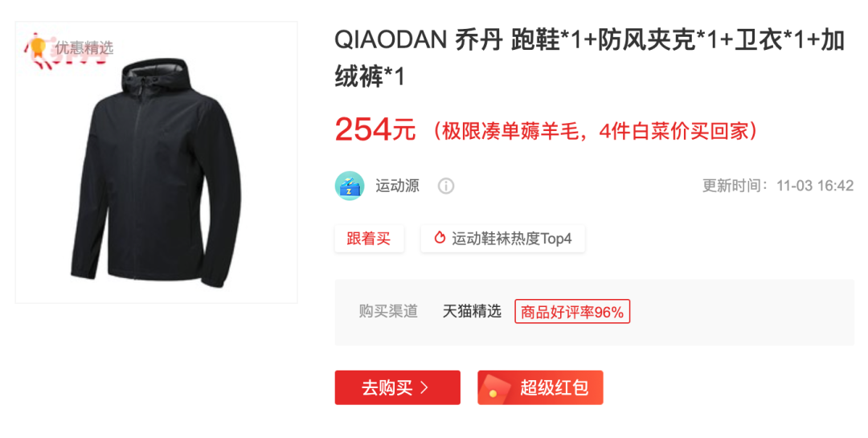This screenshot has width=868, height=438.
Task: Click the right chevron arrow on 去购买
Action: [x=424, y=387]
